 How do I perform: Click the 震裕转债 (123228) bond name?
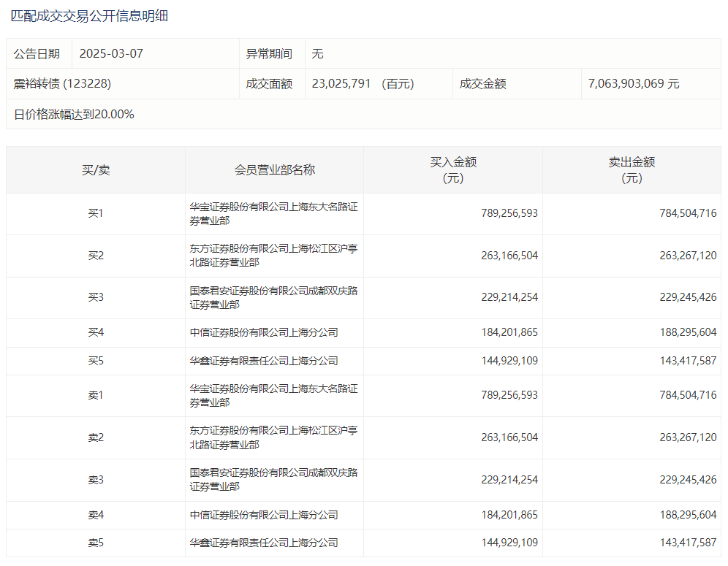point(62,84)
